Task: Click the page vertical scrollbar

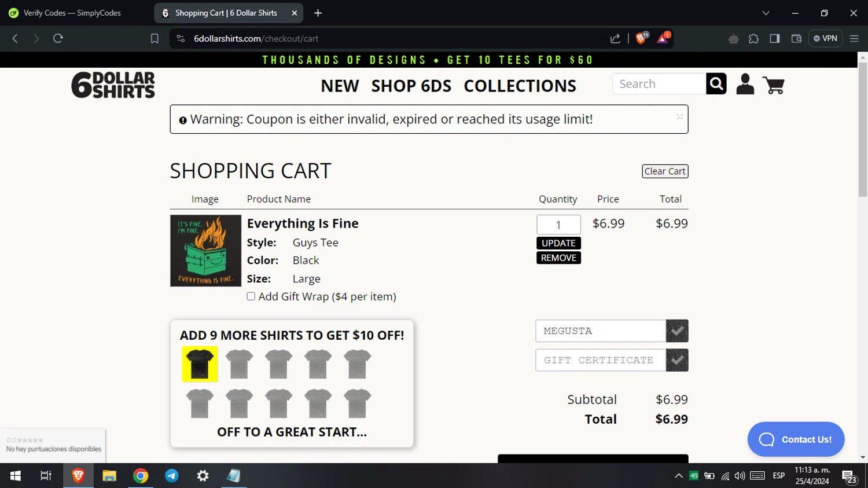Action: tap(863, 130)
